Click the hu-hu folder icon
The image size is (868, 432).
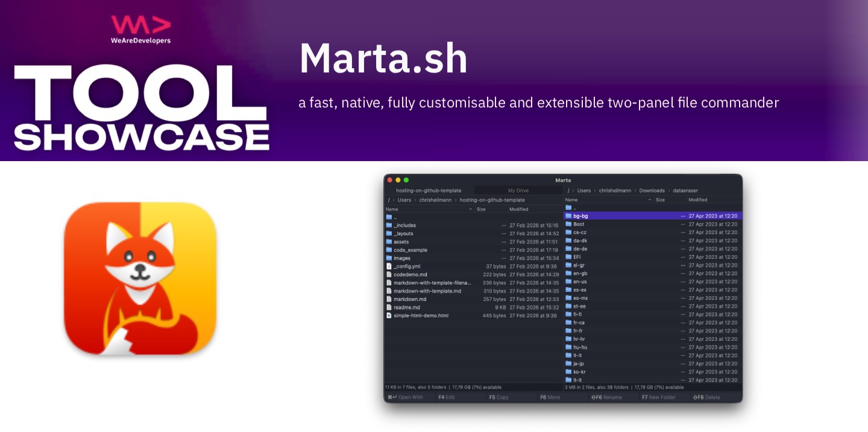click(568, 347)
